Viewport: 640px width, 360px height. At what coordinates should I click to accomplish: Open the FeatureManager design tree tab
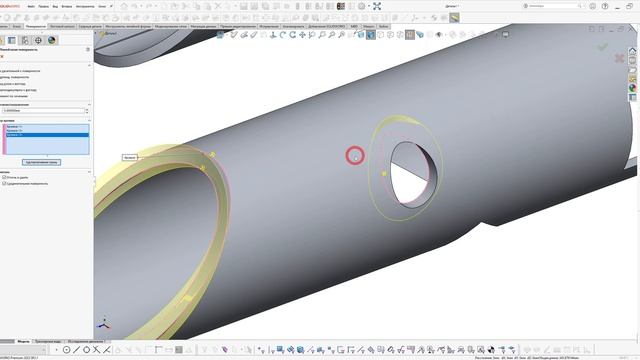[x=2, y=40]
